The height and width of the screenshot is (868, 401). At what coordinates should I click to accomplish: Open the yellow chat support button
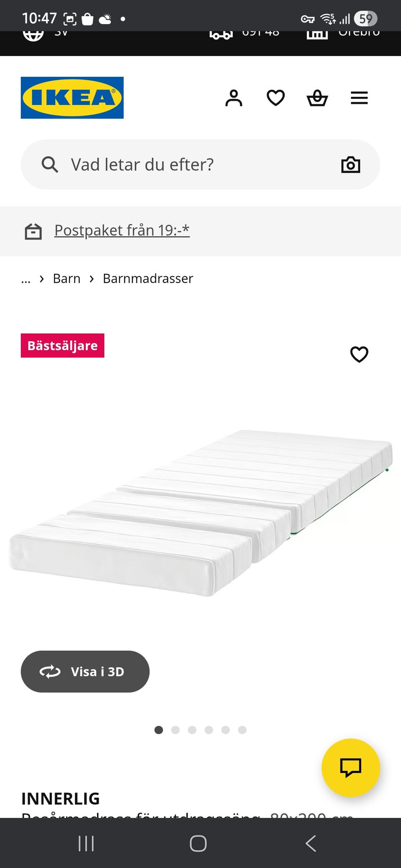point(350,767)
